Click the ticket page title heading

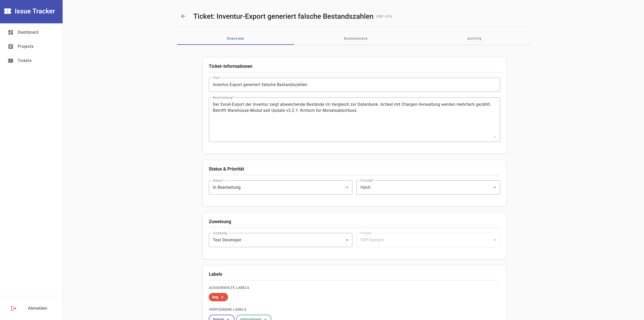pyautogui.click(x=283, y=16)
